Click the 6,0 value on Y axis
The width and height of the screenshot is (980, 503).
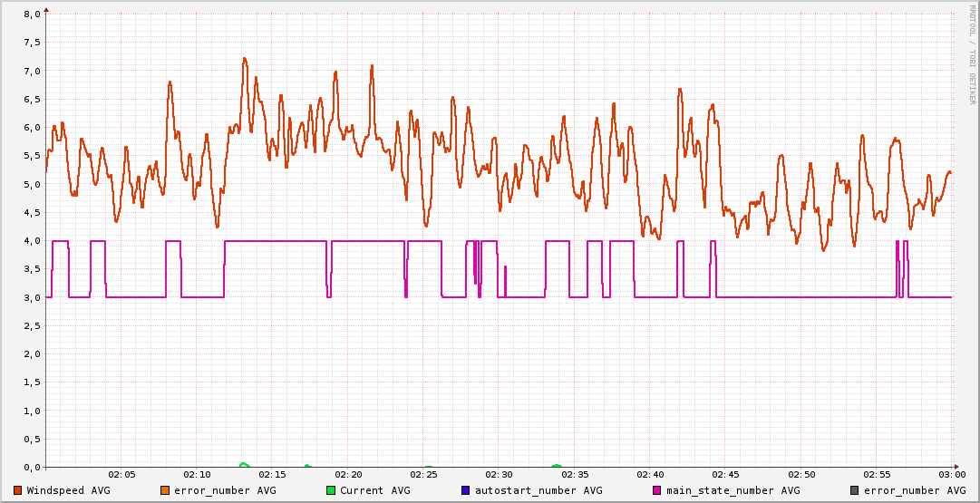pos(32,128)
